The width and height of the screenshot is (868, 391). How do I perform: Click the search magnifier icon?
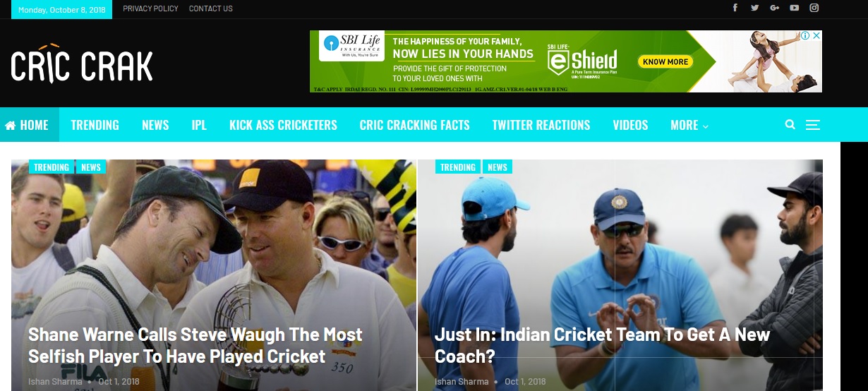click(790, 125)
